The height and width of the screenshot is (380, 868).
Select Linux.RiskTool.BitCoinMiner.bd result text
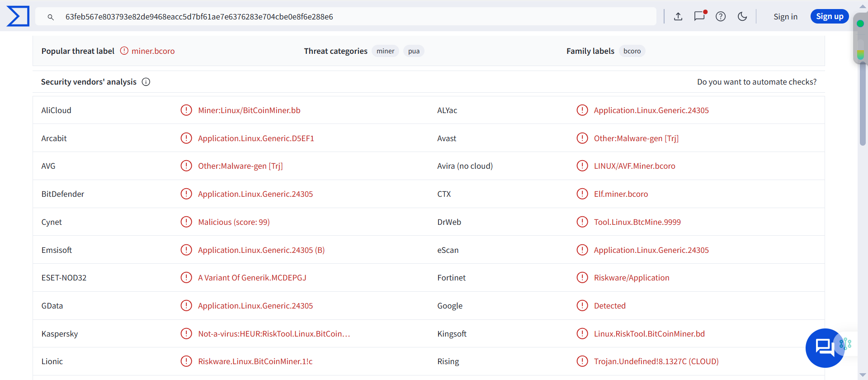tap(649, 334)
